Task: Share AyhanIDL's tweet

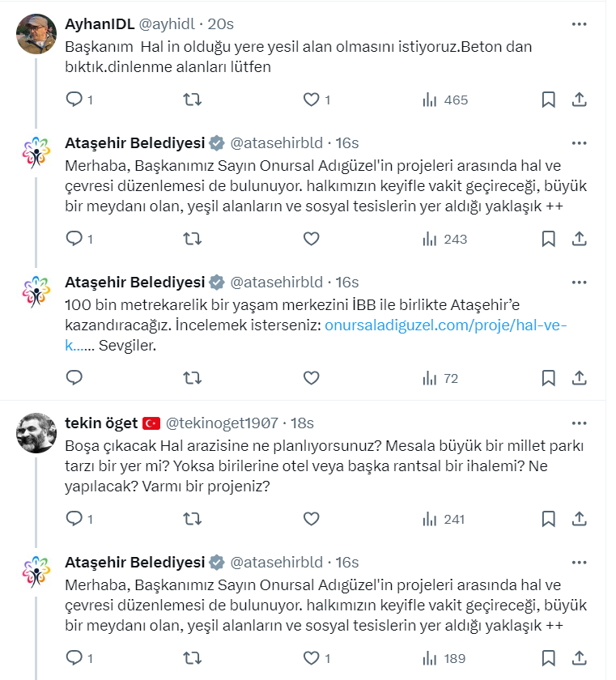Action: (x=579, y=100)
